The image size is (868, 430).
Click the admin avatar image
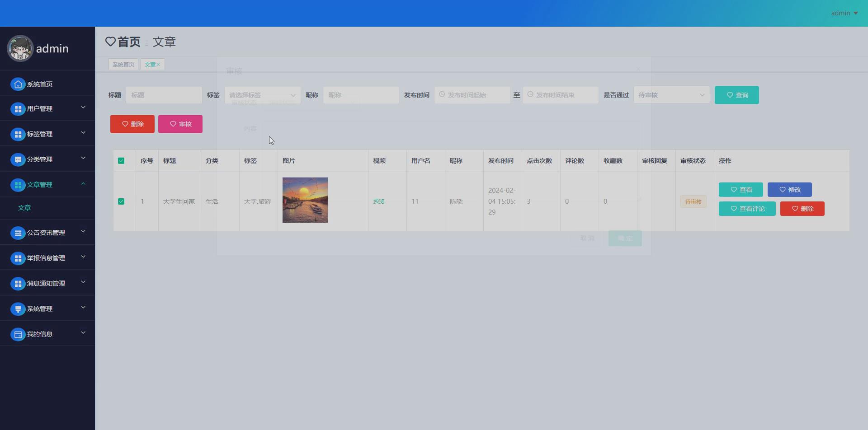tap(20, 48)
